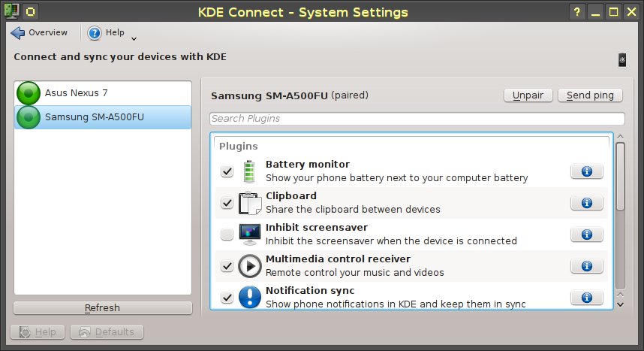Disable the Battery monitor plugin checkbox
Image resolution: width=644 pixels, height=351 pixels.
[227, 171]
